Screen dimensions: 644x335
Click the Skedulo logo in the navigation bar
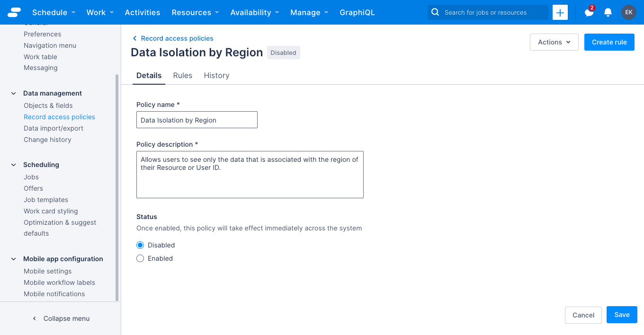point(14,12)
